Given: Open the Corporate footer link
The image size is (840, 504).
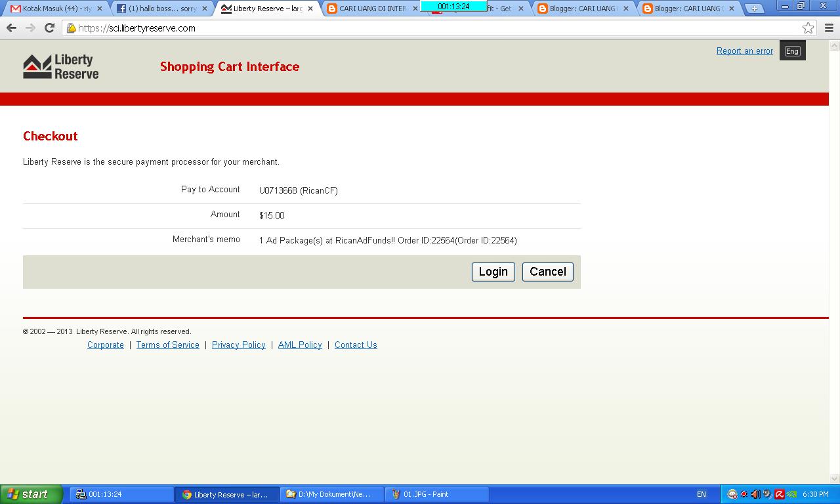Looking at the screenshot, I should tap(106, 345).
